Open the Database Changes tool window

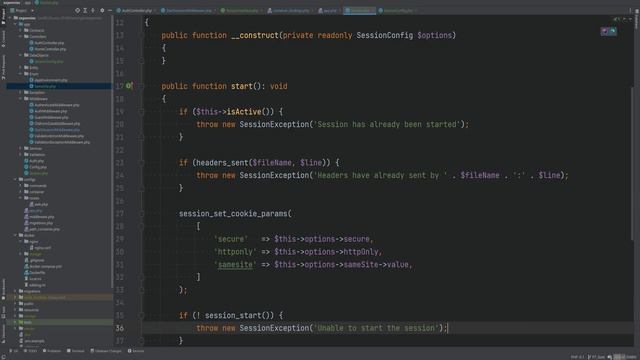(106, 351)
